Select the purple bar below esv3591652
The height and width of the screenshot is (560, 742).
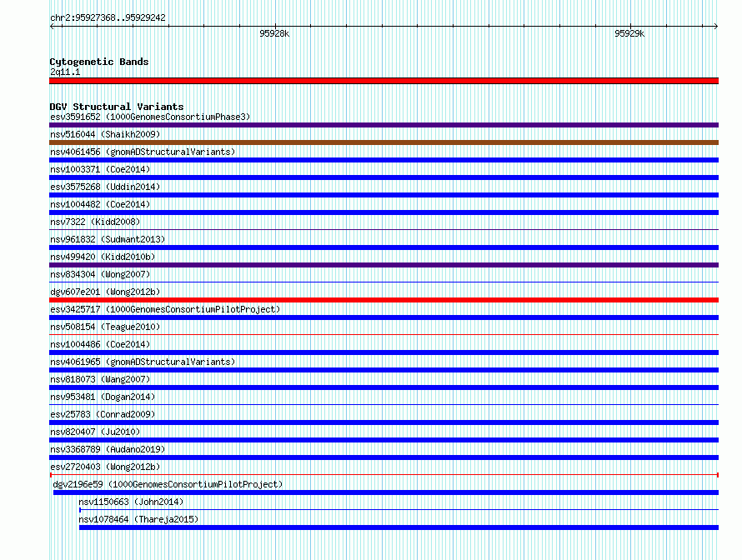point(384,125)
